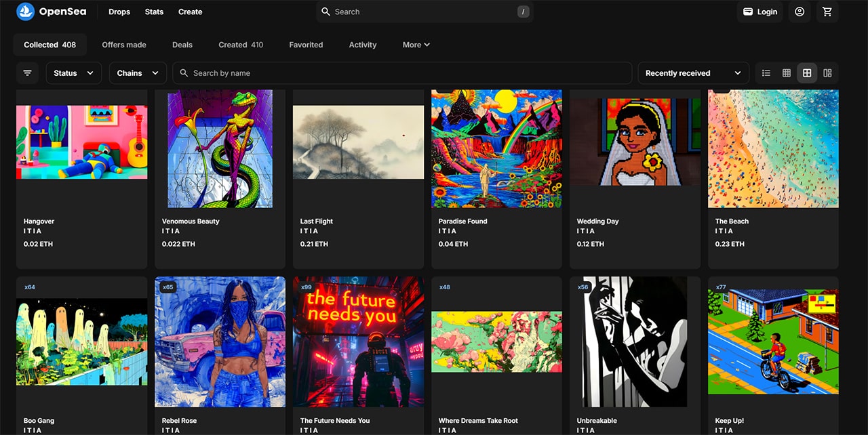This screenshot has width=868, height=435.
Task: Switch to the Favorited tab
Action: [x=306, y=45]
